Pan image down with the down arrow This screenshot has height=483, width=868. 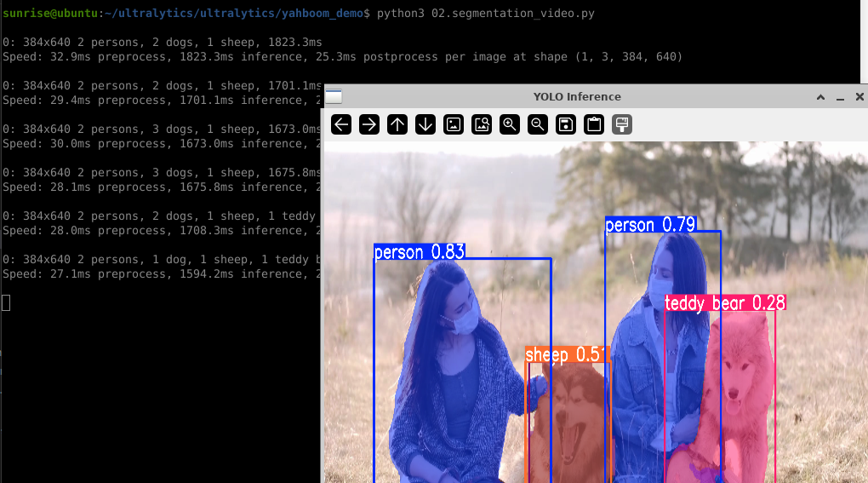[x=425, y=124]
